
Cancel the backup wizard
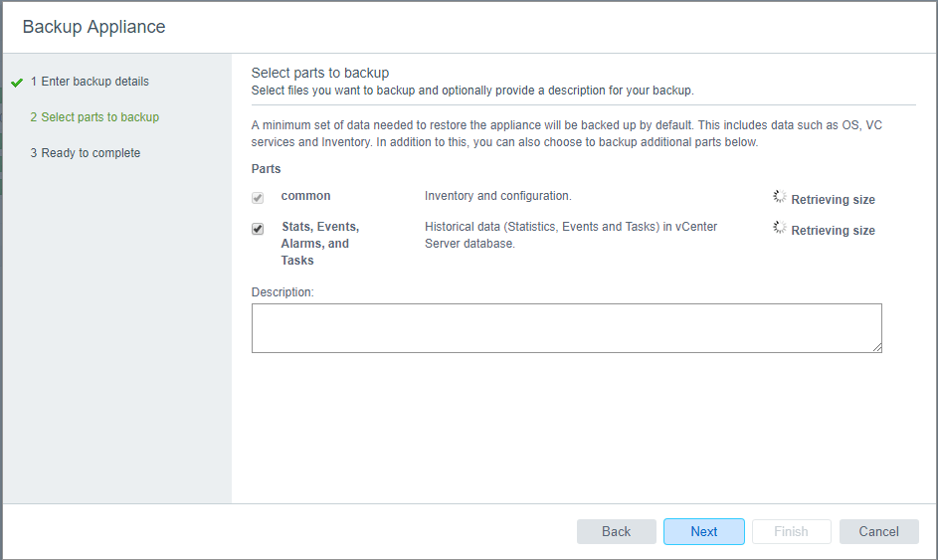tap(878, 531)
